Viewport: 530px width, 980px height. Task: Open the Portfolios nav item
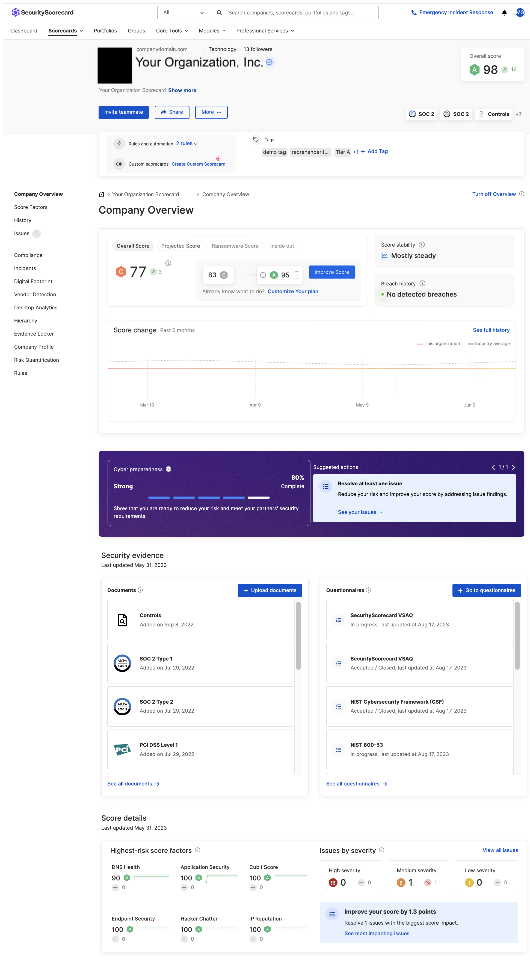105,31
